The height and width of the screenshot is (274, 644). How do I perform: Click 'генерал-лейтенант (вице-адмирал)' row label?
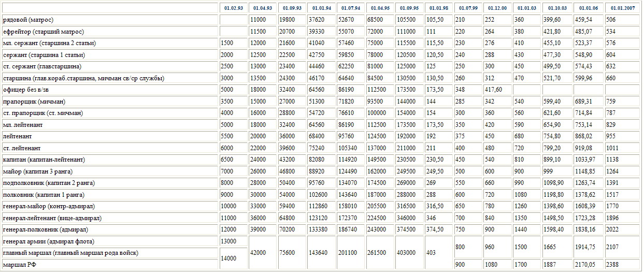pos(52,218)
